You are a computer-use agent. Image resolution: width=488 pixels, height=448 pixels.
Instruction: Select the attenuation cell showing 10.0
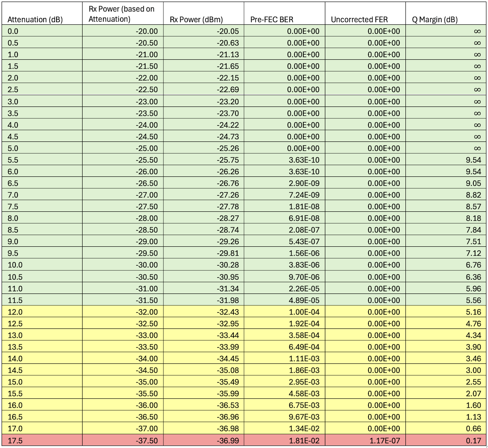click(x=42, y=265)
